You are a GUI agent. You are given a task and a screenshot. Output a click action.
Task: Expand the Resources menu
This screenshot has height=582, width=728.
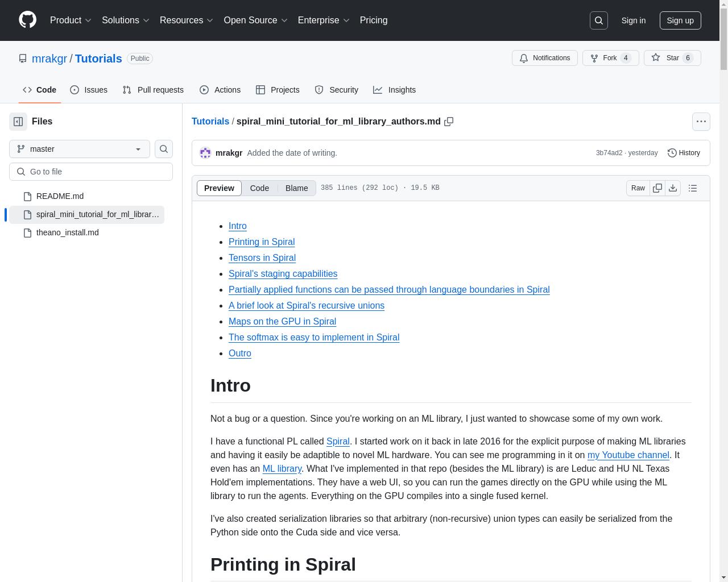187,20
